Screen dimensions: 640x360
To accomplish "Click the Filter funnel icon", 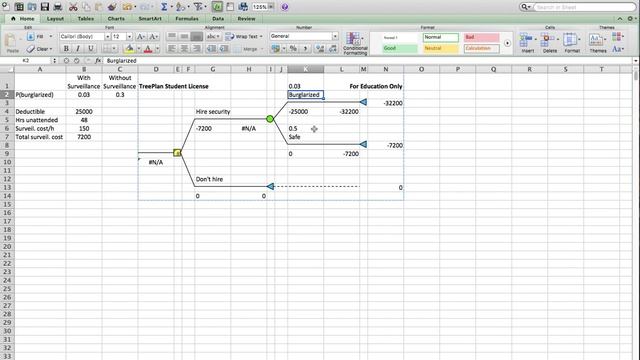I will coord(198,7).
